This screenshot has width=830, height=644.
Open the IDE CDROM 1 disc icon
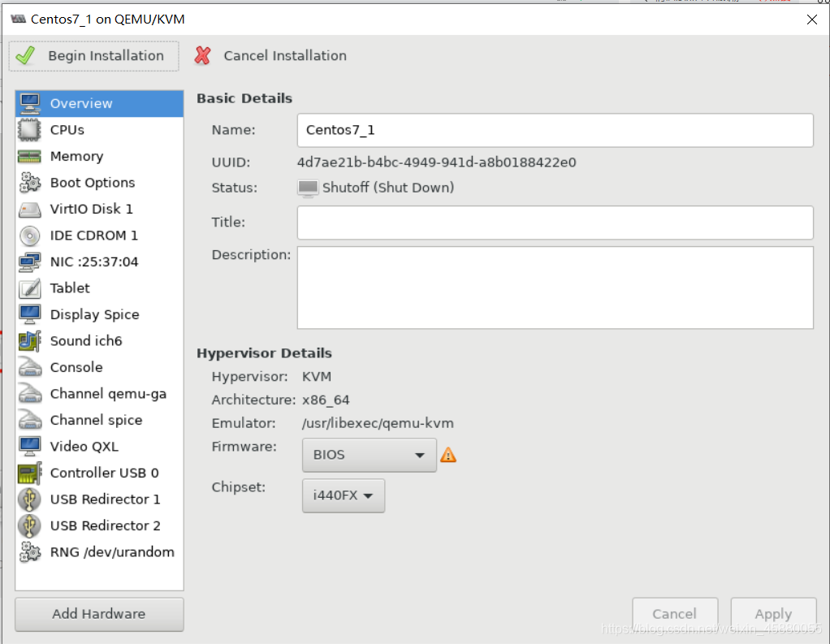click(x=29, y=236)
